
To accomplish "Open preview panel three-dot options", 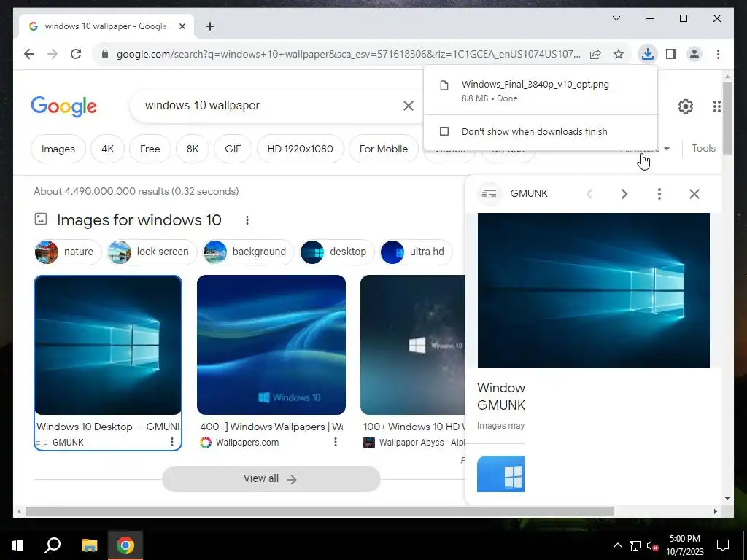I will pos(659,194).
